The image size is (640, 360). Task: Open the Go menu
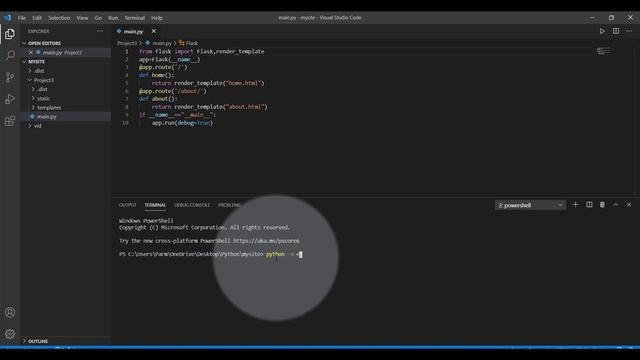click(x=98, y=18)
